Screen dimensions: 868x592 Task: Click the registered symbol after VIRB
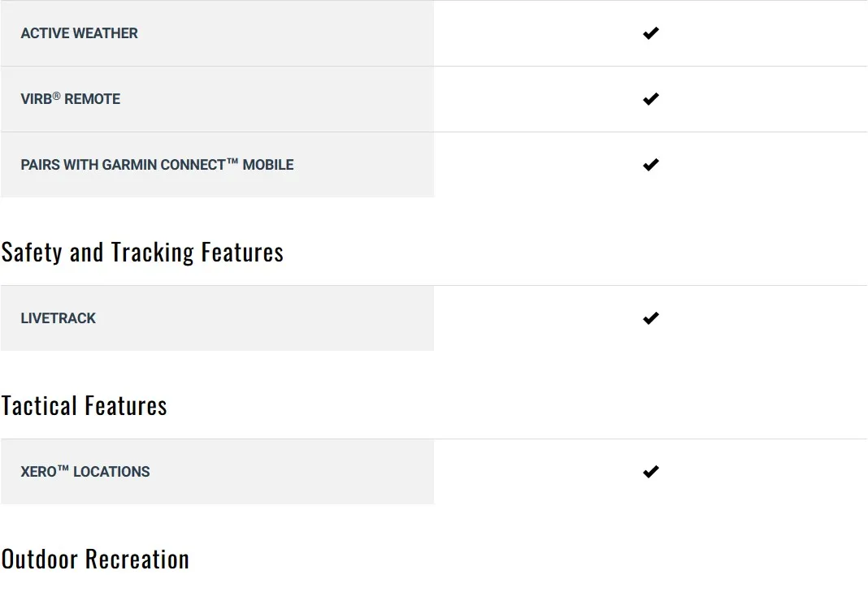tap(57, 96)
